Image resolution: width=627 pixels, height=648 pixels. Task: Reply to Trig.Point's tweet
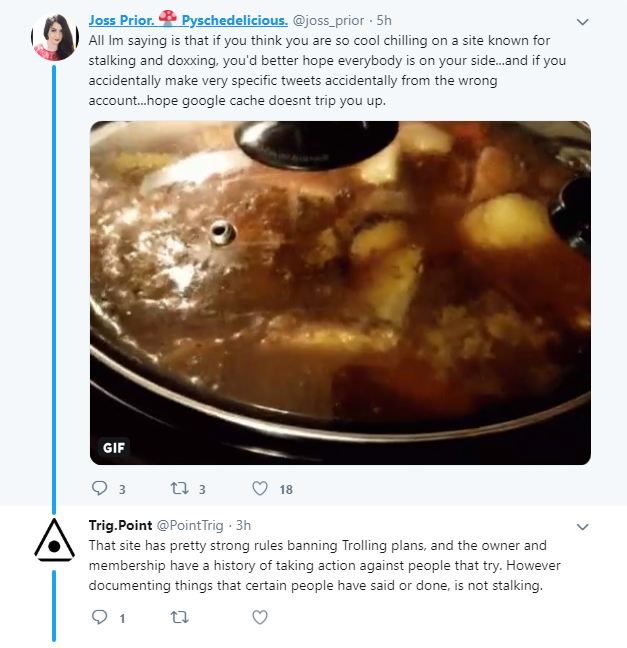coord(99,617)
